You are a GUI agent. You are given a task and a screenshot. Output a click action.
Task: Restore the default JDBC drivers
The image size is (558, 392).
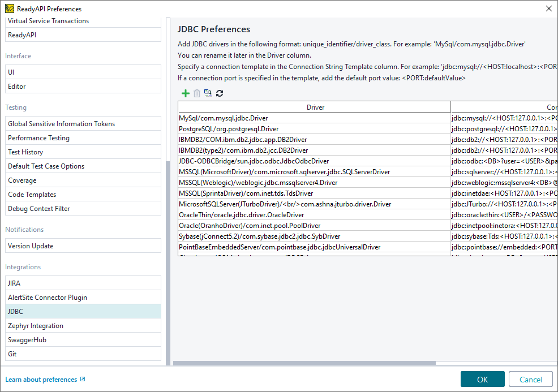(x=208, y=93)
